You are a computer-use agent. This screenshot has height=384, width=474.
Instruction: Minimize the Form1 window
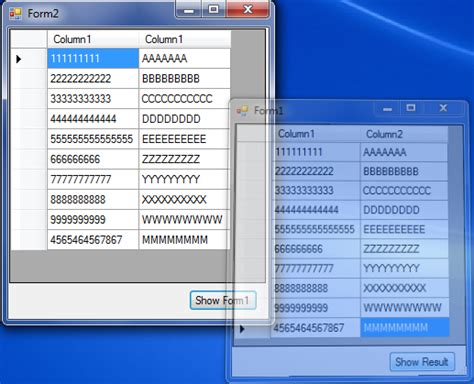pyautogui.click(x=387, y=109)
